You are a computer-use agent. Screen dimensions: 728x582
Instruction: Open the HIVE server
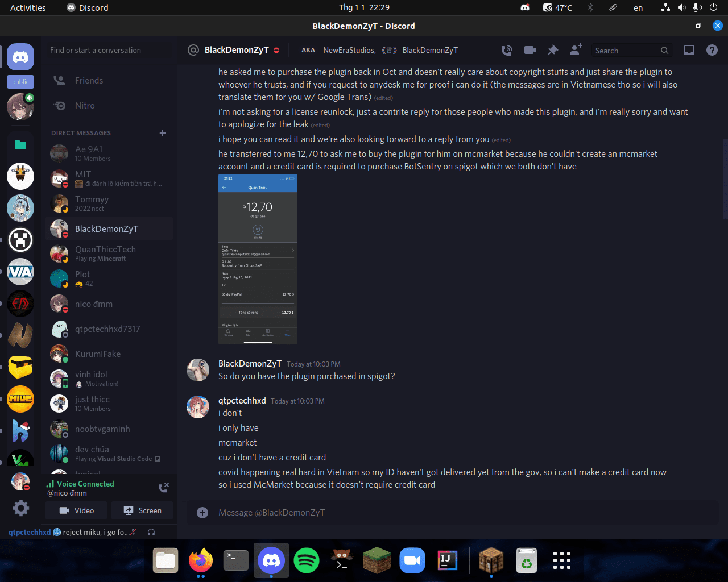pyautogui.click(x=20, y=399)
